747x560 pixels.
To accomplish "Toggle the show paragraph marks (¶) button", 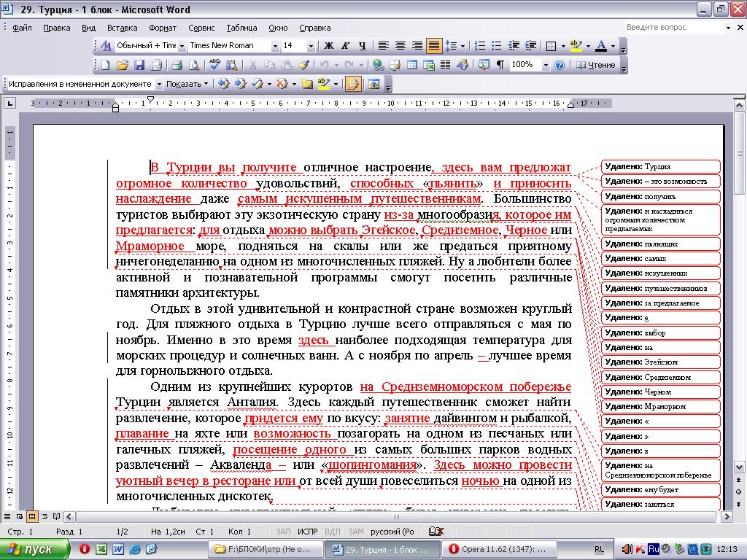I will click(x=500, y=65).
